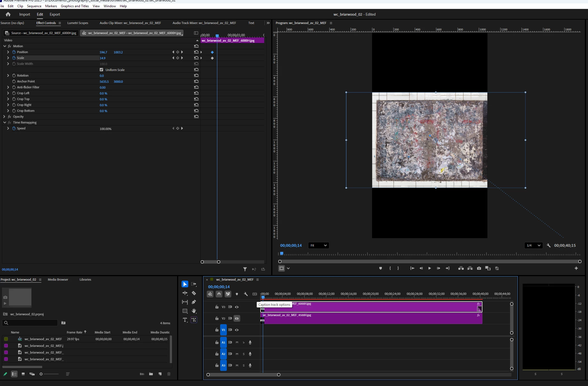The image size is (588, 386).
Task: Open the Export workspace
Action: coord(55,14)
